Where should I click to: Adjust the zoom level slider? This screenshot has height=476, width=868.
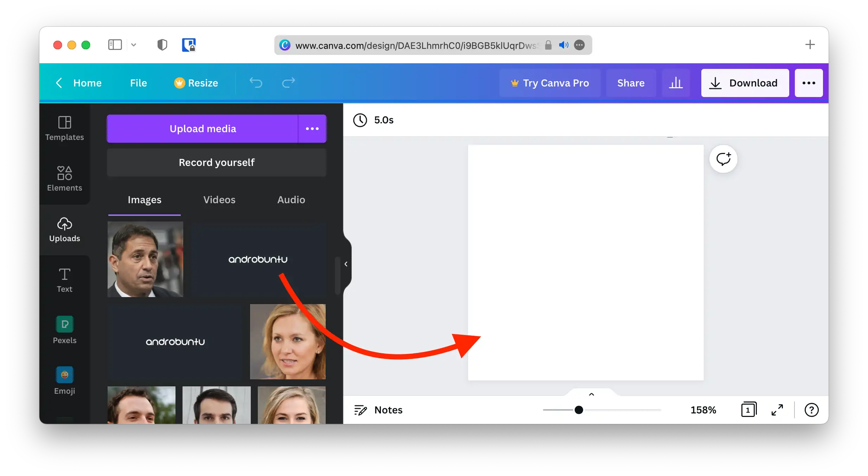pyautogui.click(x=578, y=410)
